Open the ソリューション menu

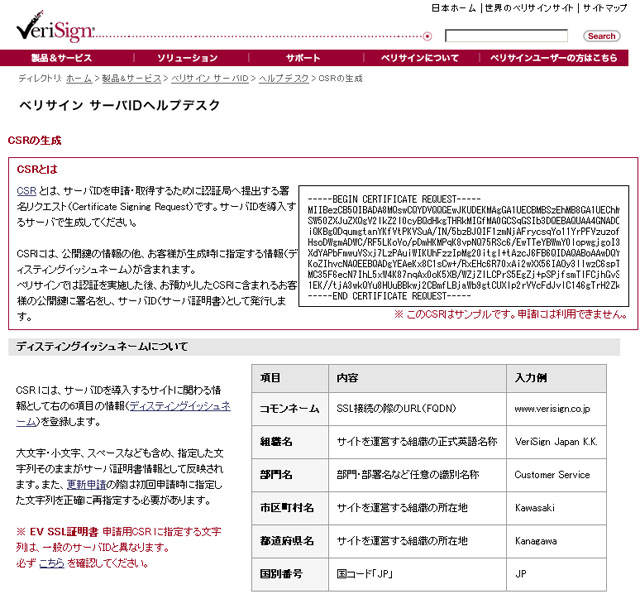[187, 58]
